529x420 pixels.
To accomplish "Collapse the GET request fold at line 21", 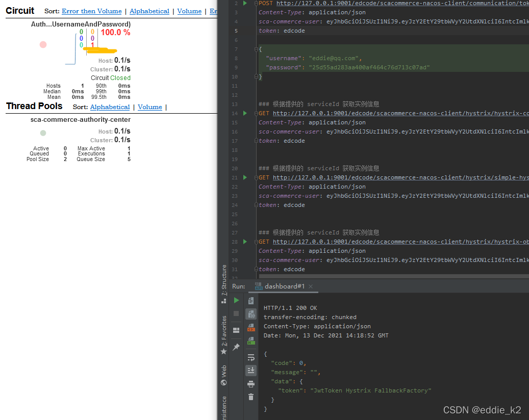I will click(x=257, y=177).
